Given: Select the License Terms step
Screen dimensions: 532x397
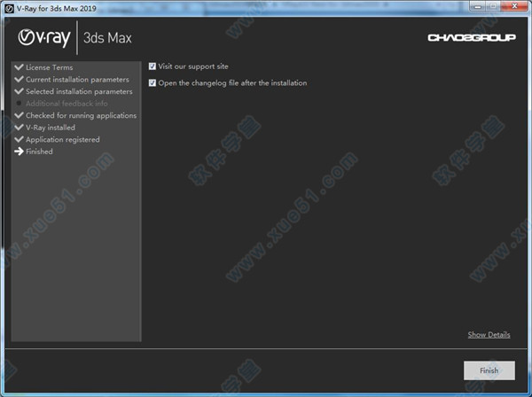Looking at the screenshot, I should tap(49, 67).
